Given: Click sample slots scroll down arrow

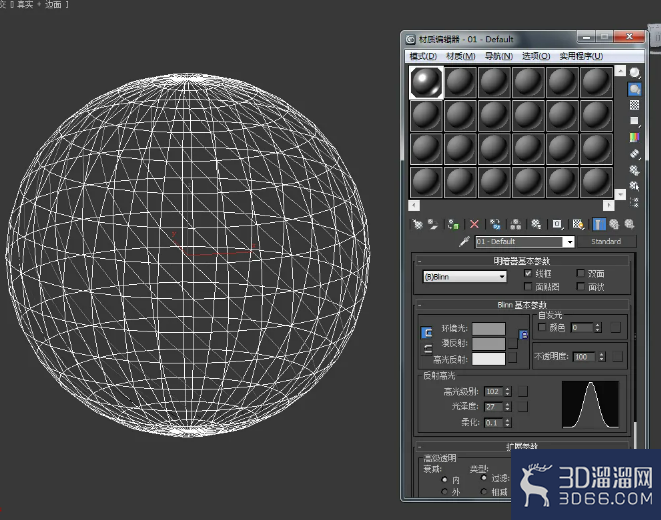Looking at the screenshot, I should pyautogui.click(x=620, y=194).
